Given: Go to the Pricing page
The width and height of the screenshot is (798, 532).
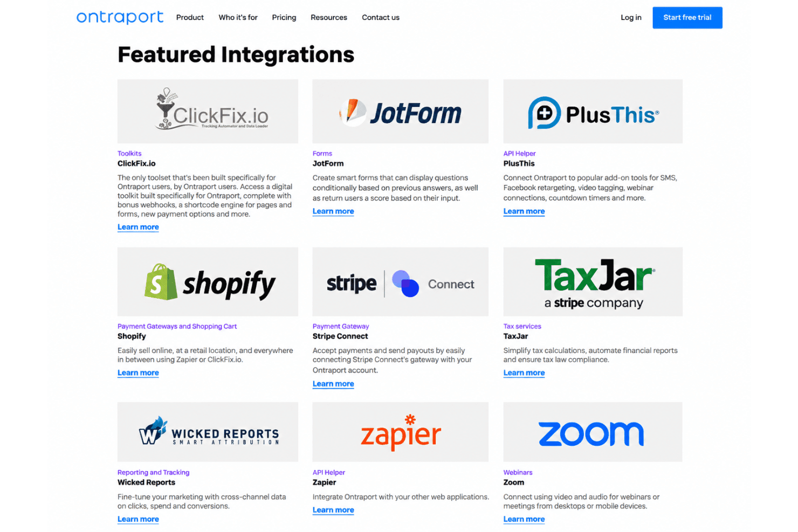Looking at the screenshot, I should point(284,17).
